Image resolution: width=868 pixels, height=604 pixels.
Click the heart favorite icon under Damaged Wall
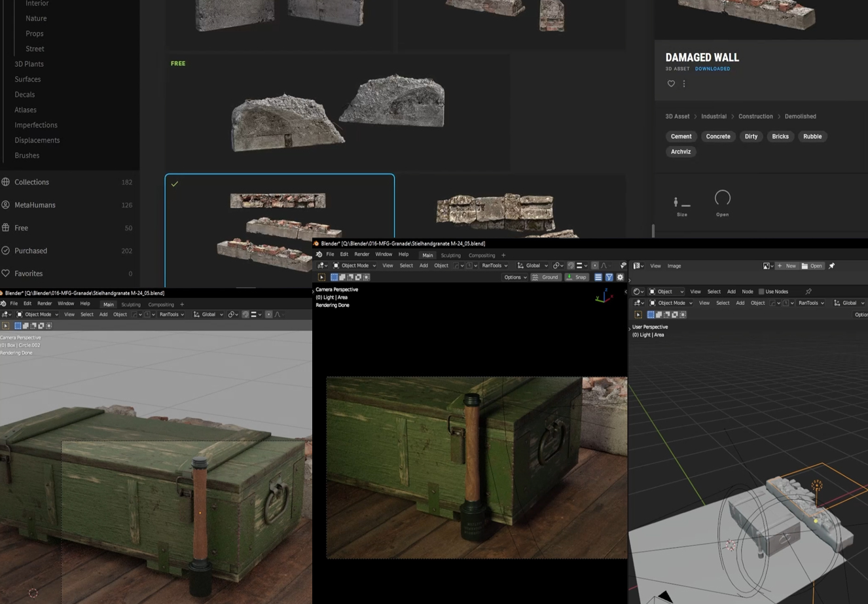(671, 84)
